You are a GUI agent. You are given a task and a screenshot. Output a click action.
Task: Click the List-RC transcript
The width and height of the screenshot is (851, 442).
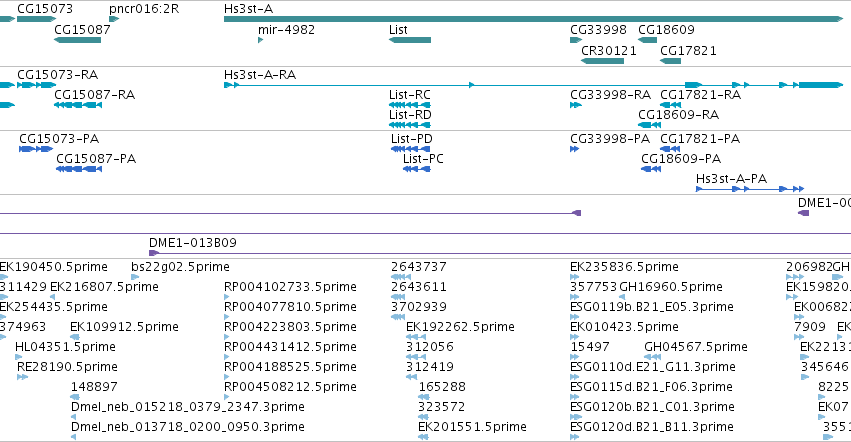410,105
